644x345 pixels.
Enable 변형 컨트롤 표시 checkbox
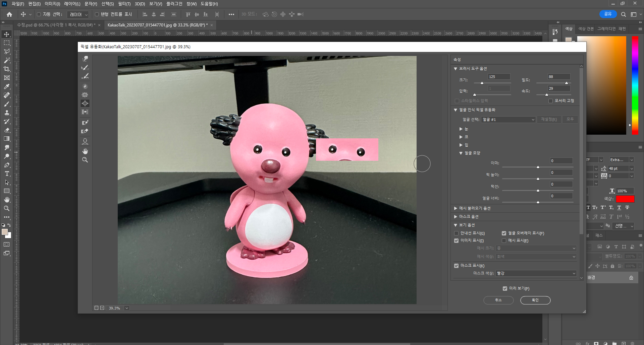(97, 14)
